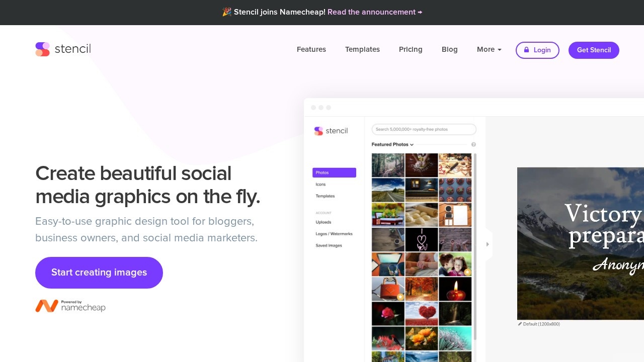Open the Featured Photos dropdown
Viewport: 644px width, 362px height.
(392, 145)
